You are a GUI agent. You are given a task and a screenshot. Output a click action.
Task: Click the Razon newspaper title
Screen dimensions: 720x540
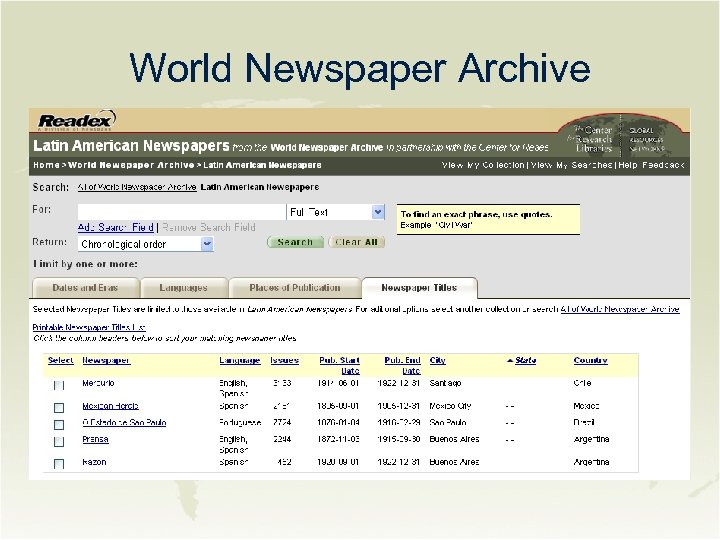[x=94, y=462]
